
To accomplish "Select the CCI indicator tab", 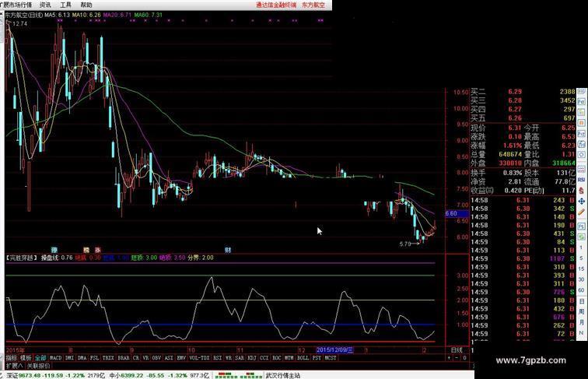I will point(264,358).
